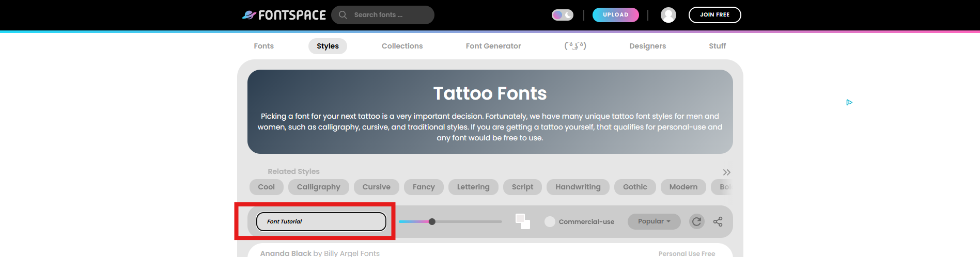Select the Lettering style tag
Screen dimensions: 980x257
point(473,187)
